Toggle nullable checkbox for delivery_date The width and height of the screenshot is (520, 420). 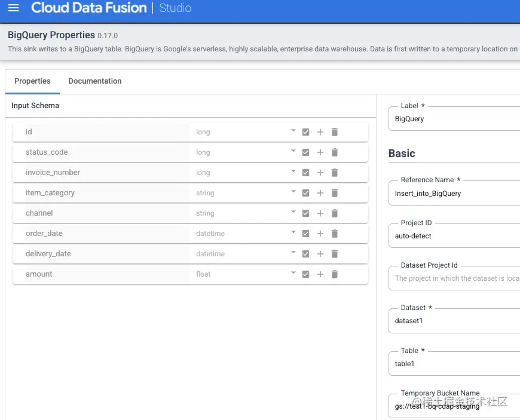pyautogui.click(x=306, y=254)
